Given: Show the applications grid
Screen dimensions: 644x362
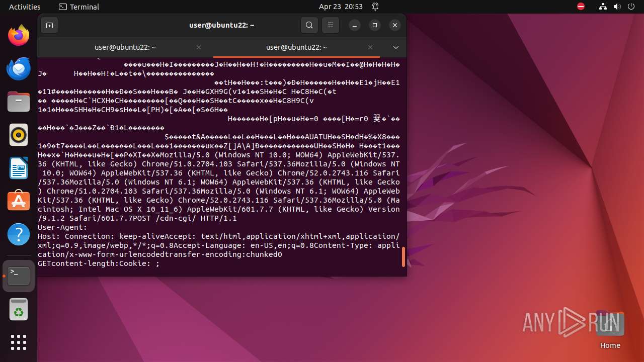Looking at the screenshot, I should click(x=19, y=342).
